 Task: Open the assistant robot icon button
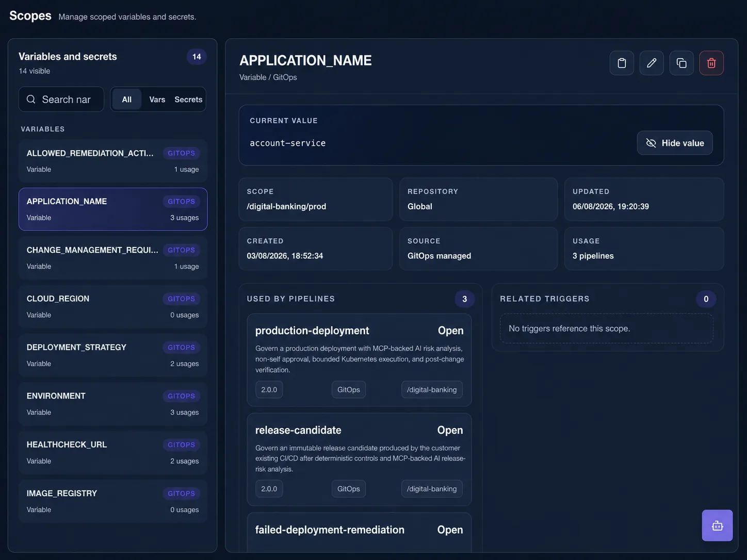[x=717, y=525]
